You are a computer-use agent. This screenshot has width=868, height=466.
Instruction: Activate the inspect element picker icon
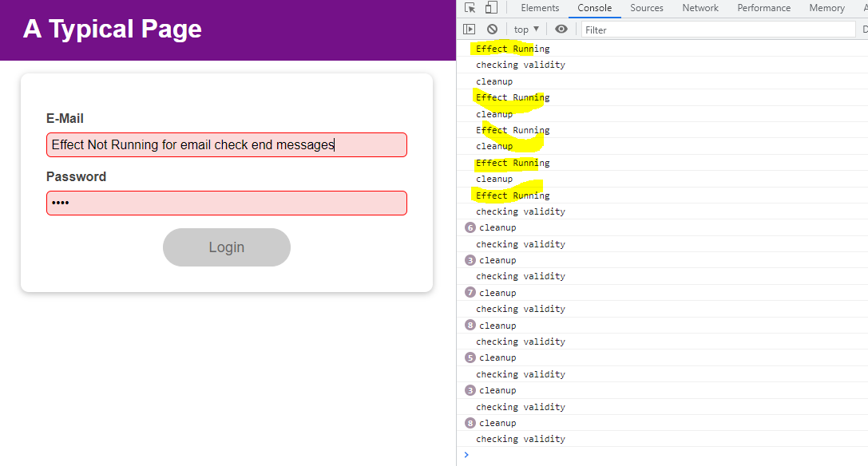pyautogui.click(x=470, y=8)
